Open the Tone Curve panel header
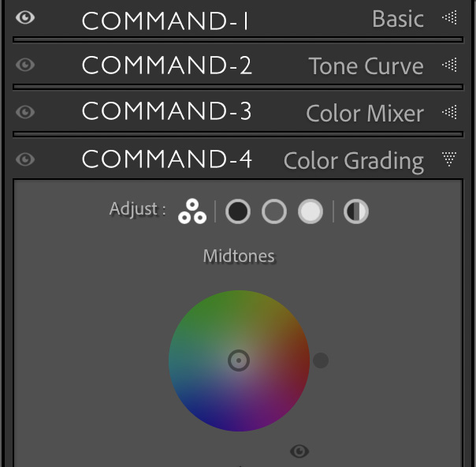 pos(238,65)
